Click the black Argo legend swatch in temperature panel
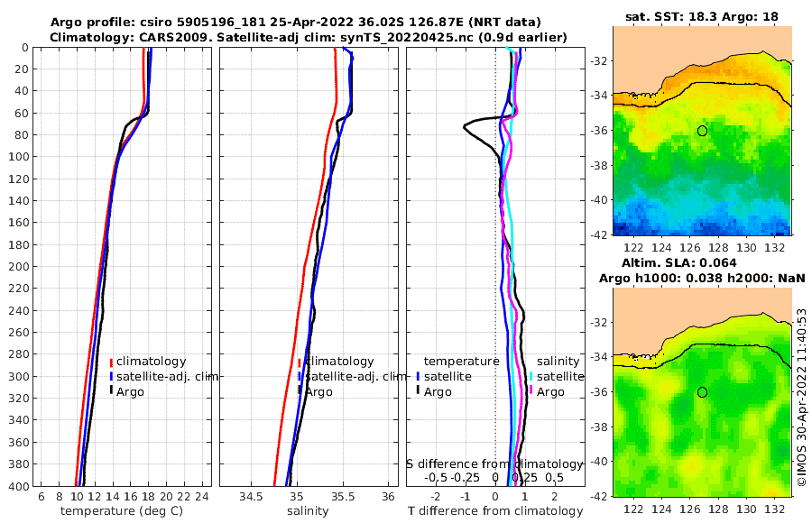The height and width of the screenshot is (523, 812). 111,391
